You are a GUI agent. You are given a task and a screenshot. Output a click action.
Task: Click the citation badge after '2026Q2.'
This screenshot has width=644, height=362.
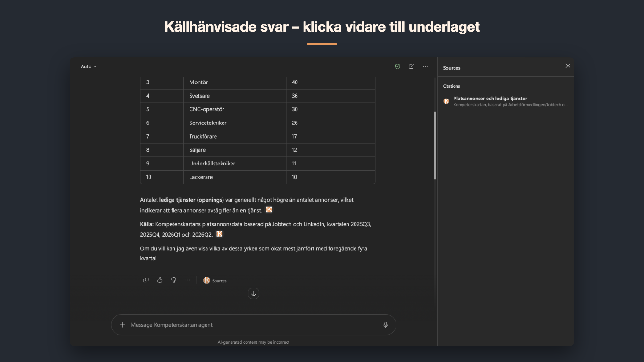tap(219, 234)
